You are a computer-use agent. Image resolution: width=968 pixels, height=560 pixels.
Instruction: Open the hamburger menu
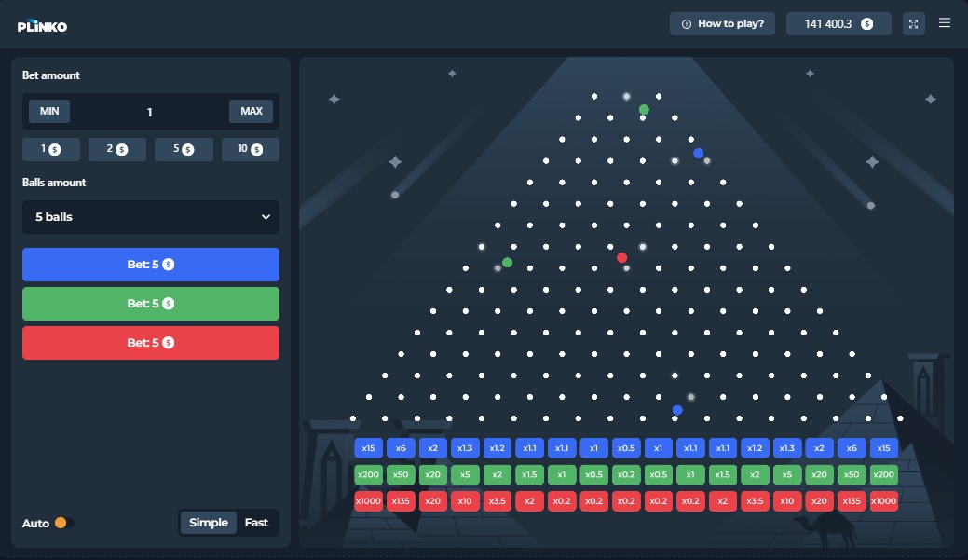[x=945, y=23]
